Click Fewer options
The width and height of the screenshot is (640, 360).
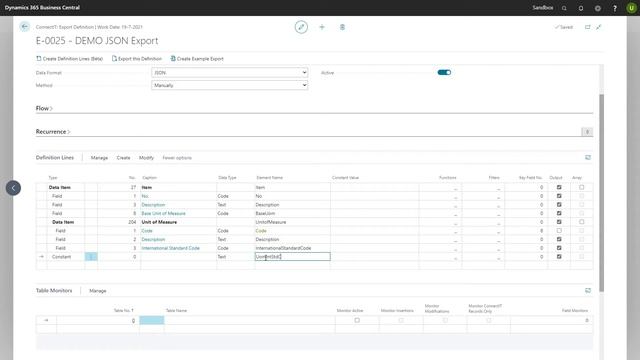pyautogui.click(x=177, y=158)
